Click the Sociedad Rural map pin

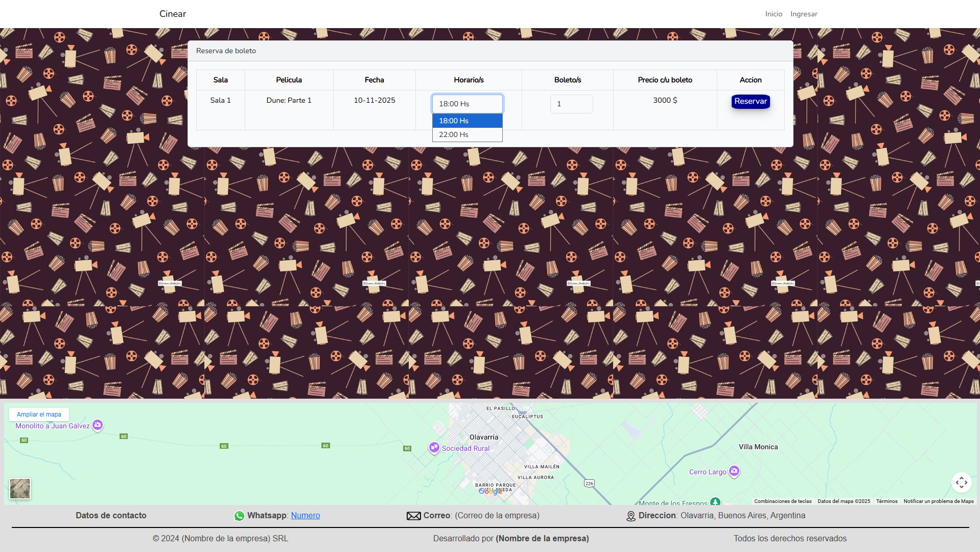[x=434, y=448]
